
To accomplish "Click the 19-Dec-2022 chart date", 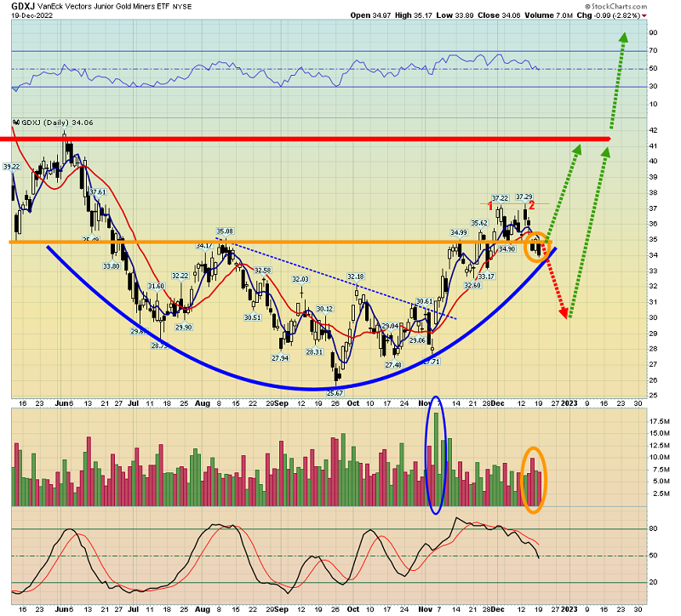I will pos(32,15).
